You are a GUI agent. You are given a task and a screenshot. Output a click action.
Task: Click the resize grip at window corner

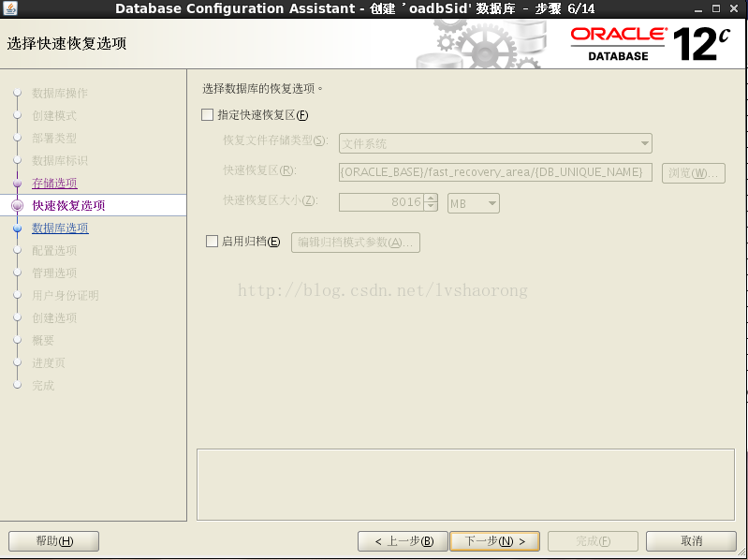tap(741, 553)
